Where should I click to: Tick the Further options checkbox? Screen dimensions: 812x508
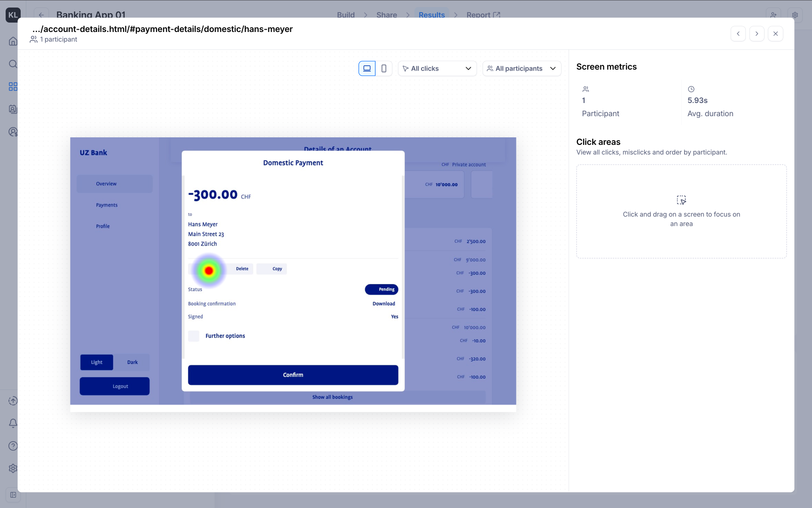tap(194, 336)
